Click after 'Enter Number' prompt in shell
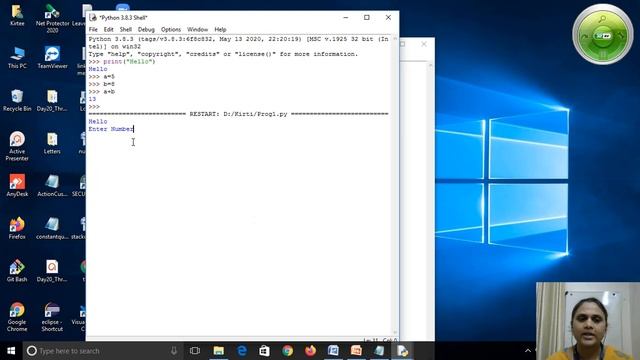Screen dimensions: 640x360 point(135,129)
